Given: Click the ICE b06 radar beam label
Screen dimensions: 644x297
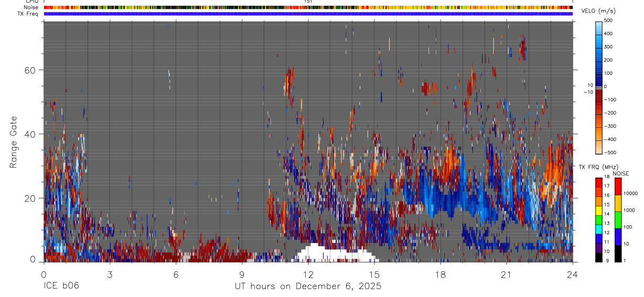Looking at the screenshot, I should coord(61,287).
